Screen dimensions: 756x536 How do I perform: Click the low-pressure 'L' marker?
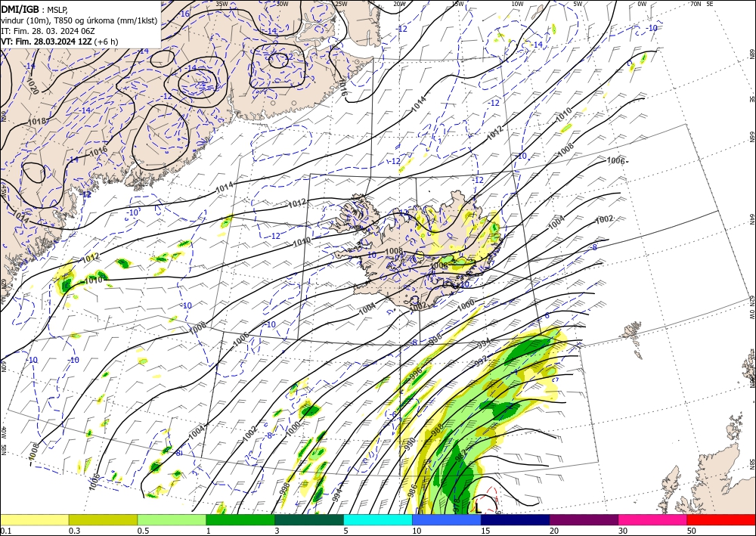[x=479, y=507]
